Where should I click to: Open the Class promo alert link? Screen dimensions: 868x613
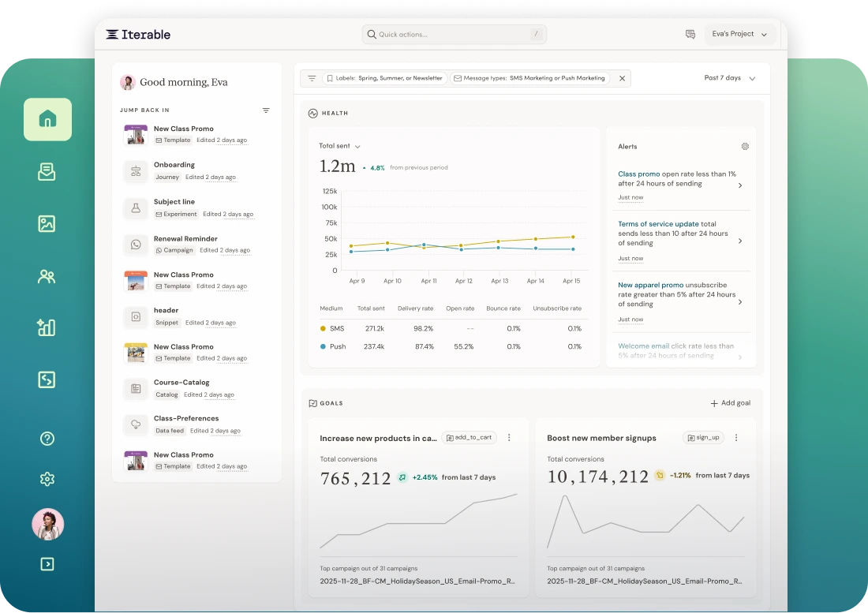[x=639, y=174]
